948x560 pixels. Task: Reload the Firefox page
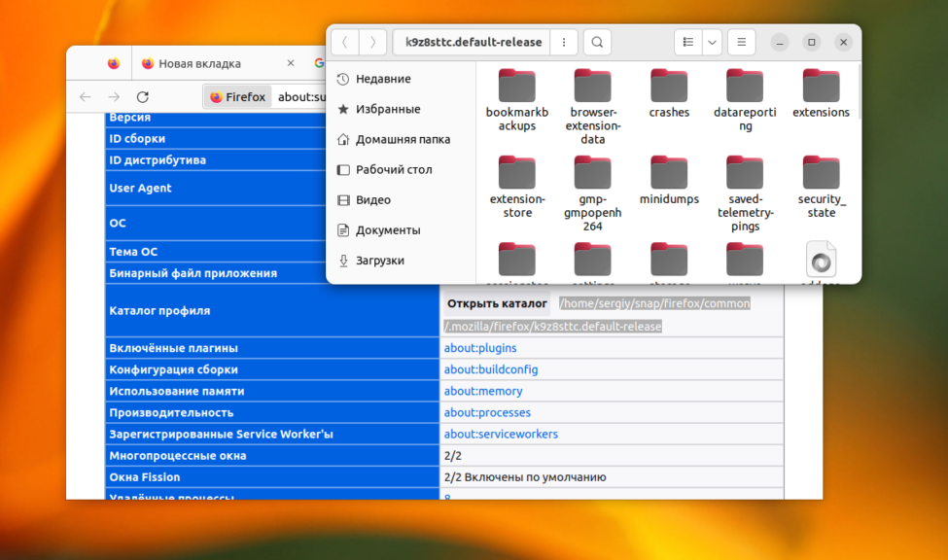[143, 97]
